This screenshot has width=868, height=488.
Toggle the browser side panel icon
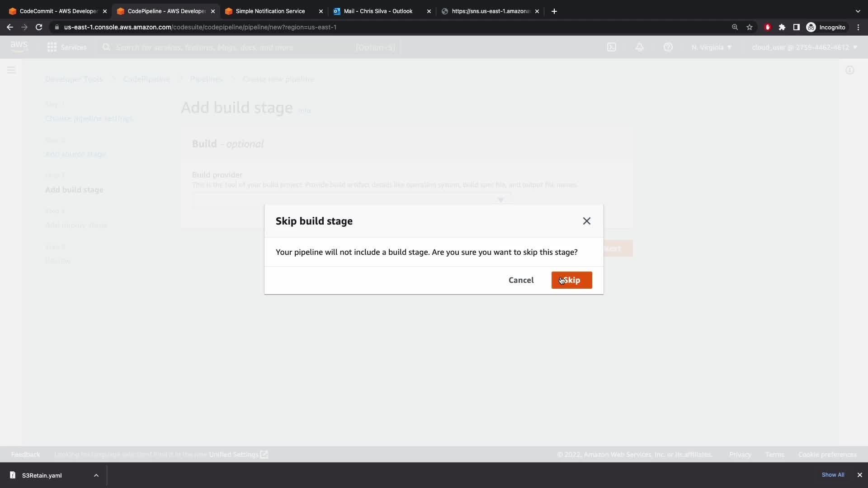point(797,27)
